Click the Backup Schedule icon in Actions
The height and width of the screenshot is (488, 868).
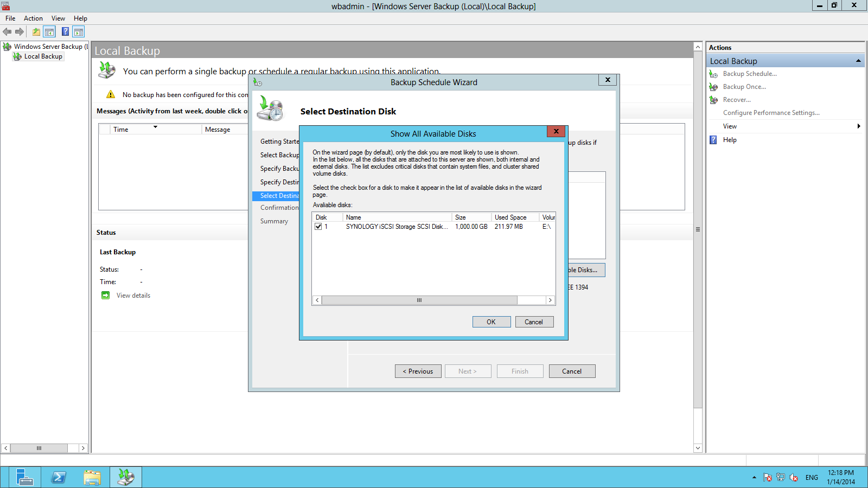tap(713, 74)
